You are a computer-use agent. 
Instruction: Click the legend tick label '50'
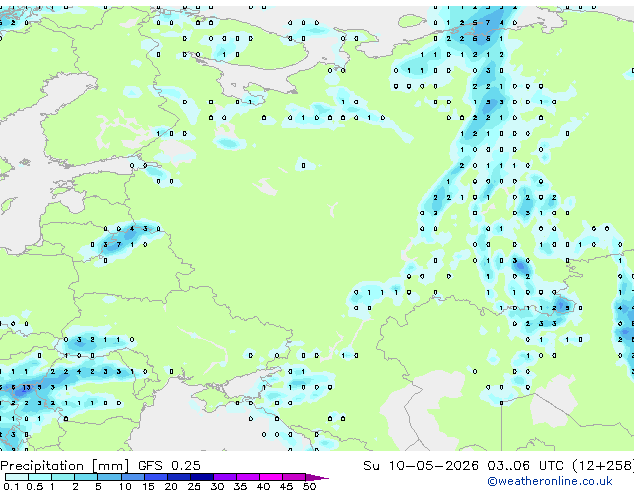309,486
